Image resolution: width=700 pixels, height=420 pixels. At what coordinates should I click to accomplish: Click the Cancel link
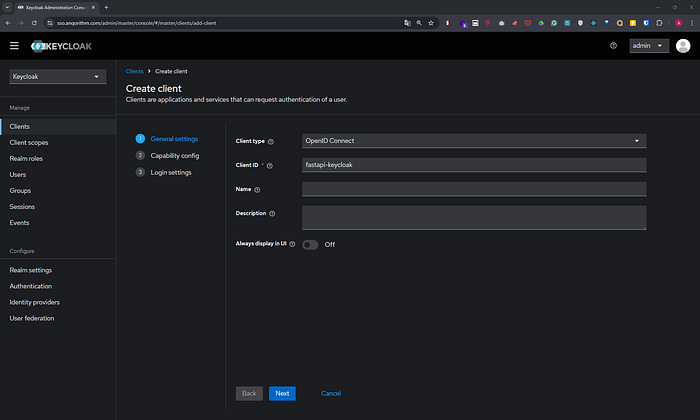pyautogui.click(x=331, y=393)
